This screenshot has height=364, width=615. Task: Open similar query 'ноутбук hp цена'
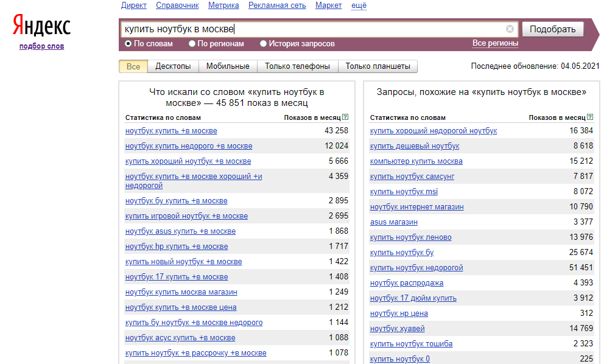tap(399, 314)
